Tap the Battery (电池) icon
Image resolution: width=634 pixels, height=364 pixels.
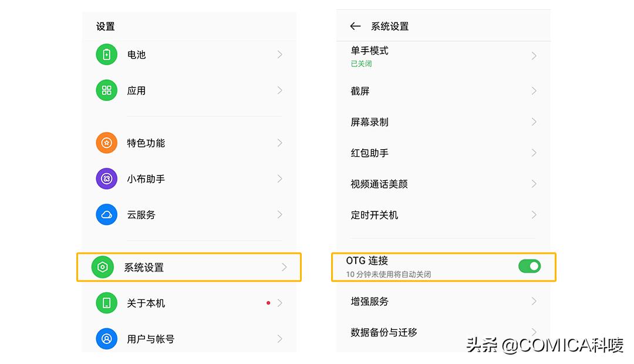106,55
